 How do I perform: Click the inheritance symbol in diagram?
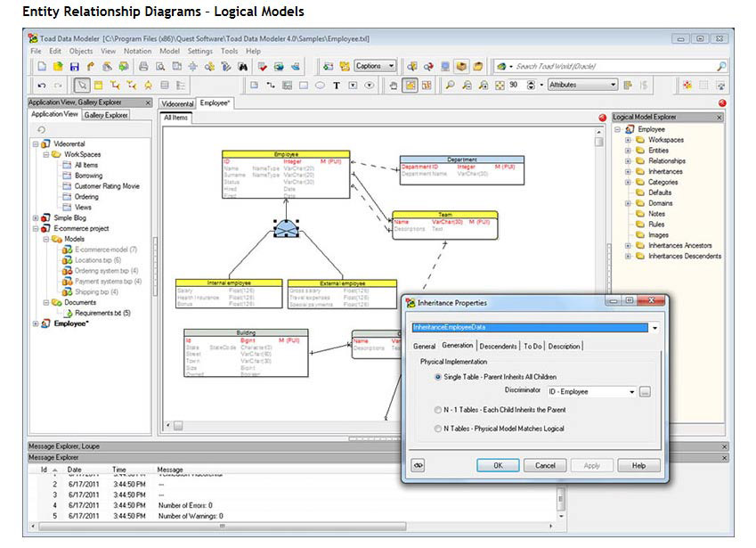(287, 229)
